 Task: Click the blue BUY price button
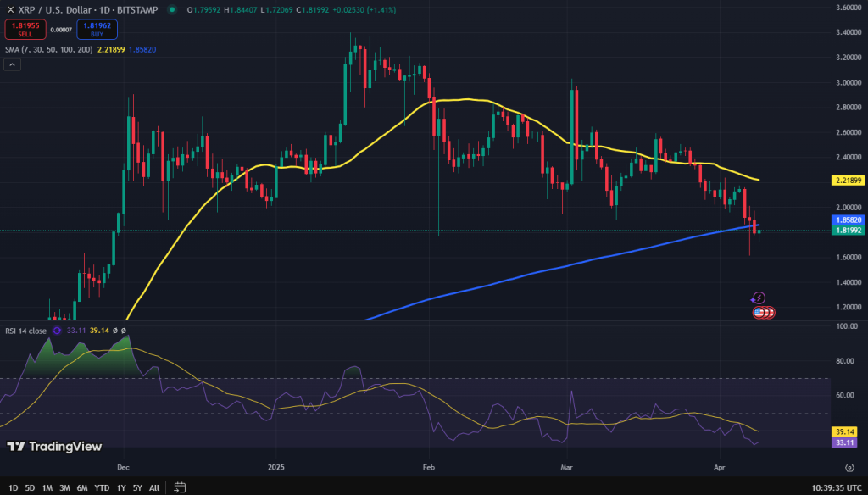(97, 30)
